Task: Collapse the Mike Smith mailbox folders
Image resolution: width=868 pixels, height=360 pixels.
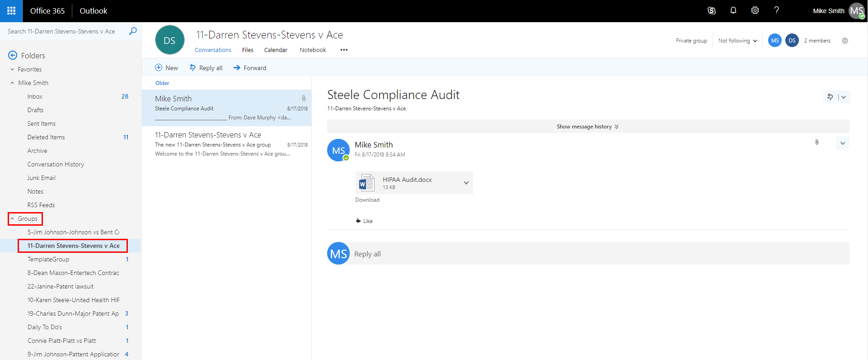Action: pyautogui.click(x=12, y=83)
